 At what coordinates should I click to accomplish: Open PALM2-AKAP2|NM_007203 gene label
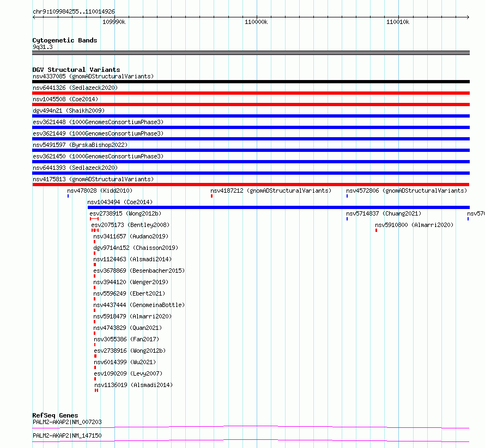pos(67,422)
